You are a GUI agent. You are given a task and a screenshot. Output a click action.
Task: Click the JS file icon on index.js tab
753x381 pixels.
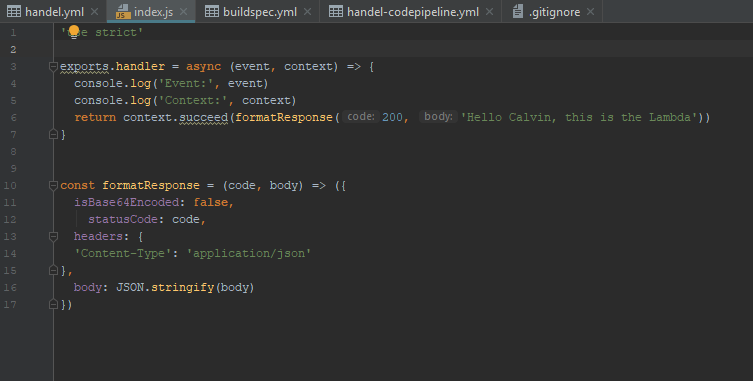coord(123,12)
